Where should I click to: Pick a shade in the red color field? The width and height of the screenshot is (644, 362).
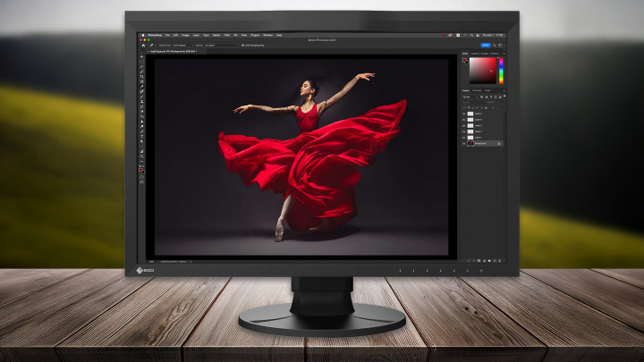(483, 71)
